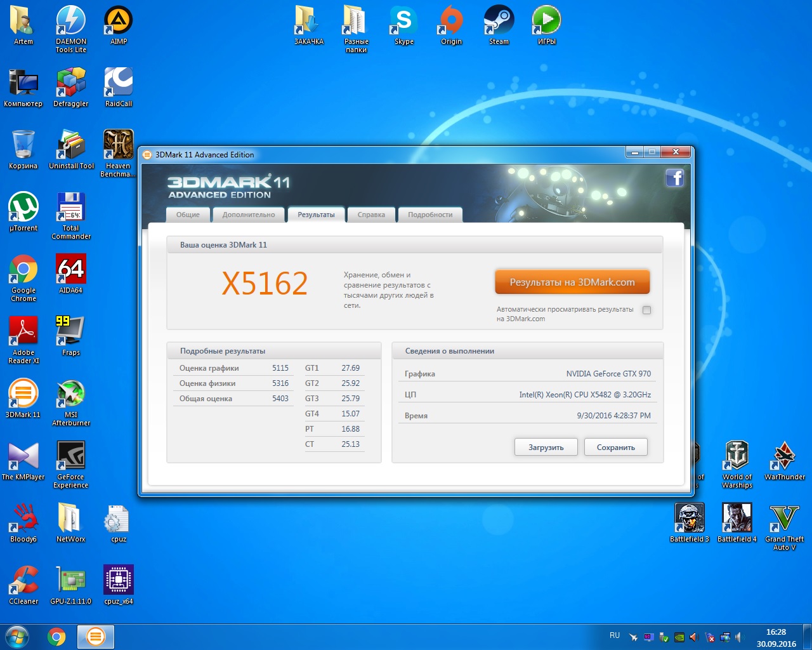
Task: Click the X5162 overall score
Action: [x=265, y=283]
